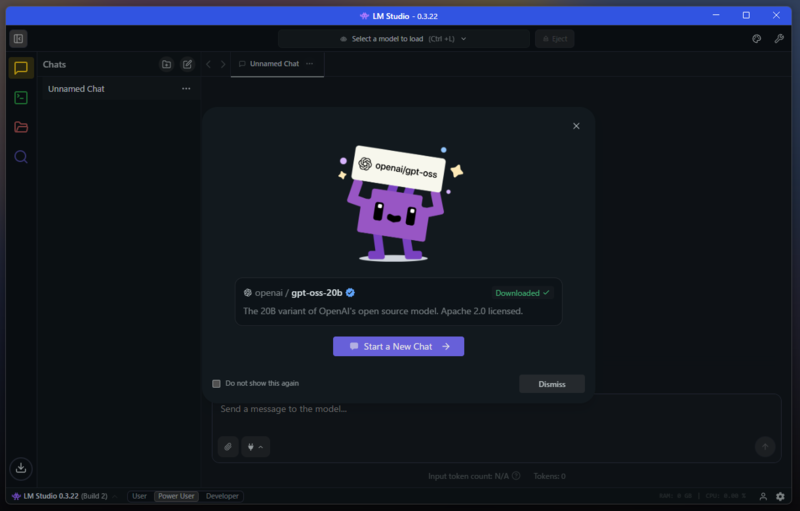800x511 pixels.
Task: Create a new chat with pencil icon
Action: (187, 64)
